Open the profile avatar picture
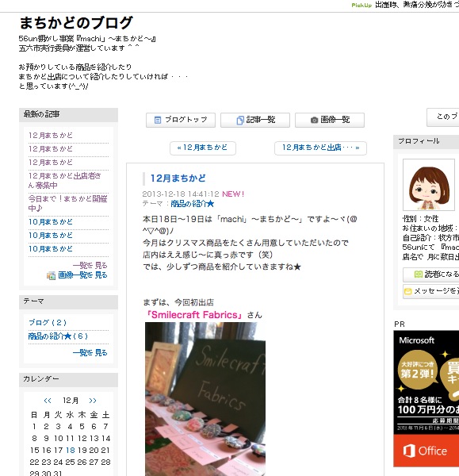 tap(429, 185)
